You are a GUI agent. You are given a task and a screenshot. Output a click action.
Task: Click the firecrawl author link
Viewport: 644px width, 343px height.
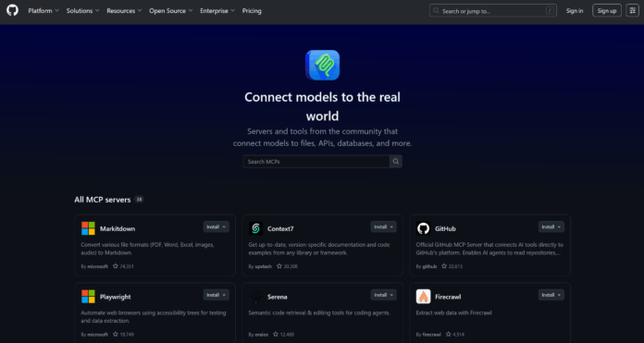(x=432, y=335)
